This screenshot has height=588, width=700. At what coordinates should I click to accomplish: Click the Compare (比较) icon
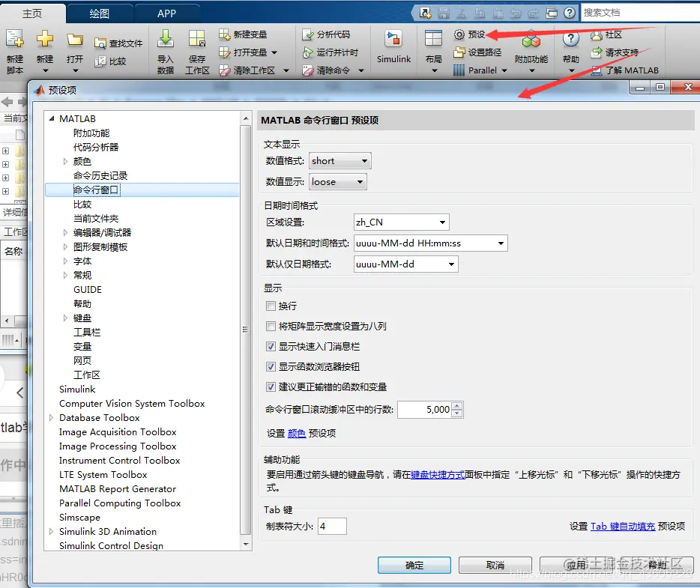[100, 61]
